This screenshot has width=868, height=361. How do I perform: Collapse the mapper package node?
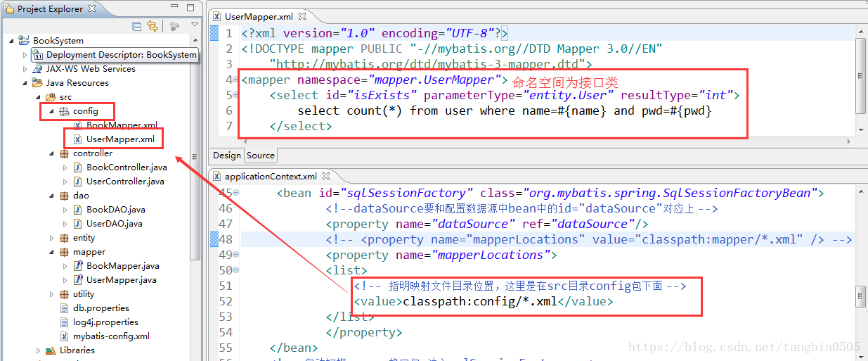click(x=51, y=252)
